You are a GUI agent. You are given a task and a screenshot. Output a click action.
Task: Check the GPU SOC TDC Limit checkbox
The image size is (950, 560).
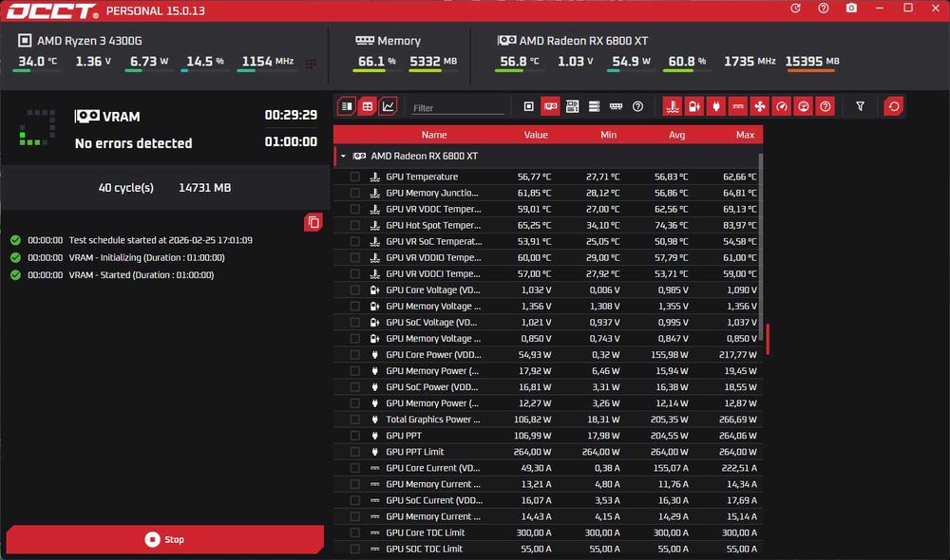pyautogui.click(x=355, y=550)
